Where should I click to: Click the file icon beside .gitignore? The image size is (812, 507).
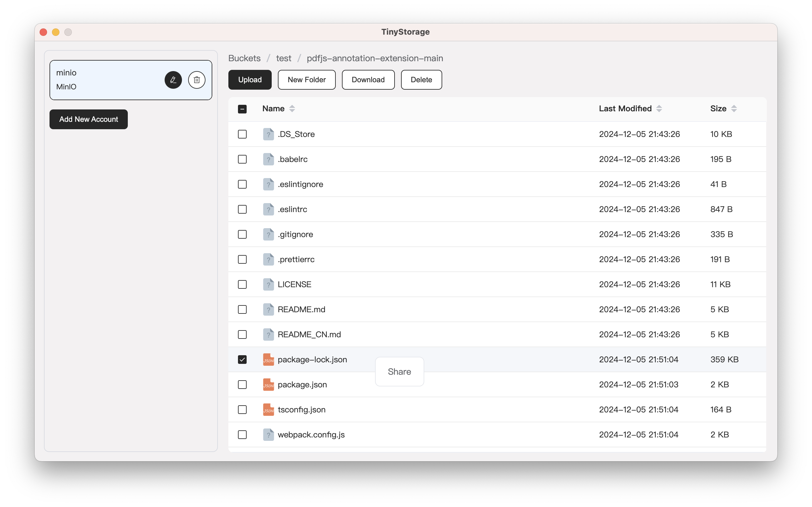[x=269, y=234]
